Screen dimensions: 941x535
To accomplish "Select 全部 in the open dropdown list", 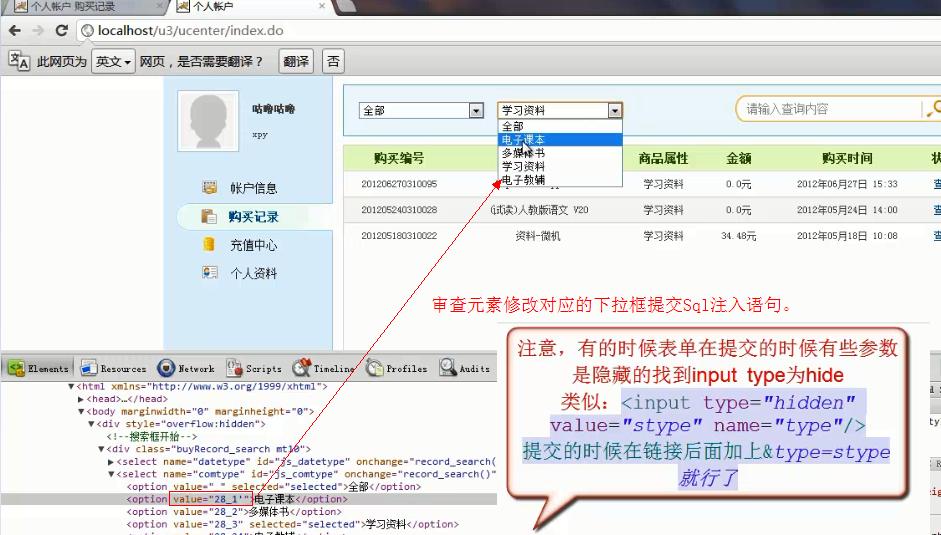I will [559, 126].
